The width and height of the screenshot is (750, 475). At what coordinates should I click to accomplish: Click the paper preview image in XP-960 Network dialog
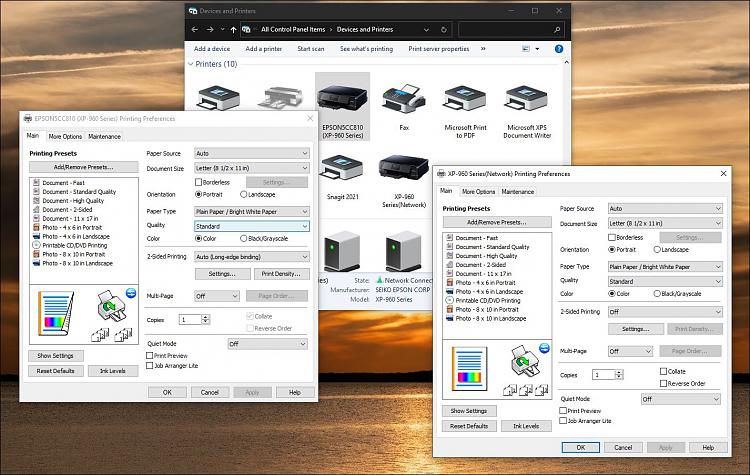[x=469, y=368]
